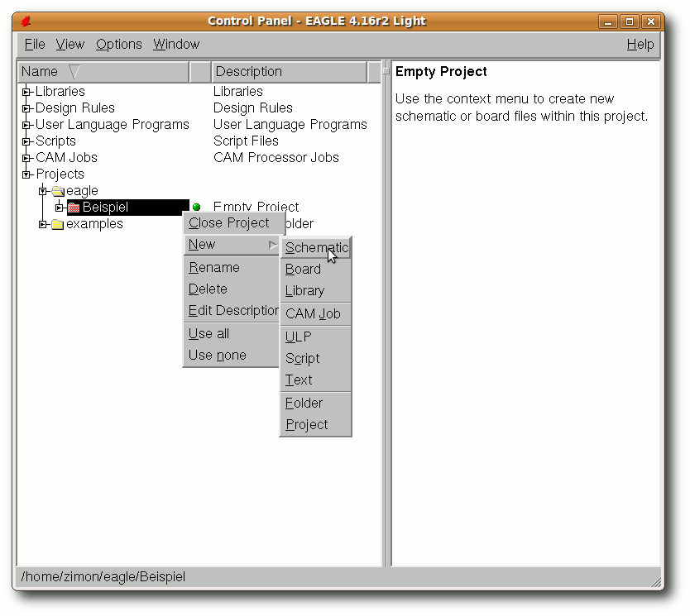Select Text in the New submenu
The height and width of the screenshot is (616, 690).
click(316, 380)
